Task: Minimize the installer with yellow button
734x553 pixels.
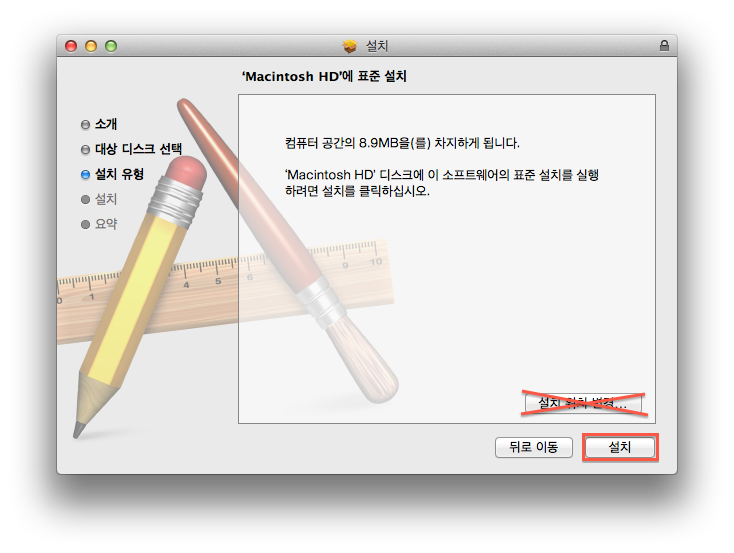Action: [91, 46]
